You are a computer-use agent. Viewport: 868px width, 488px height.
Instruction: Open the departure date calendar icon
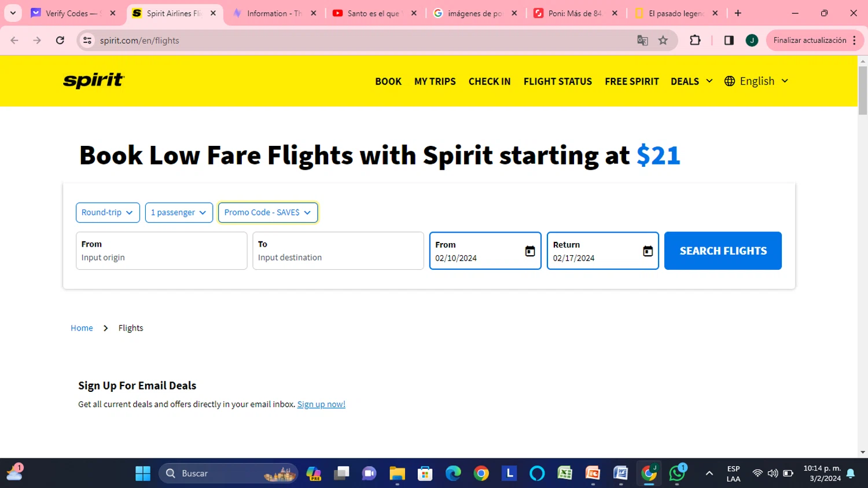[x=529, y=251]
